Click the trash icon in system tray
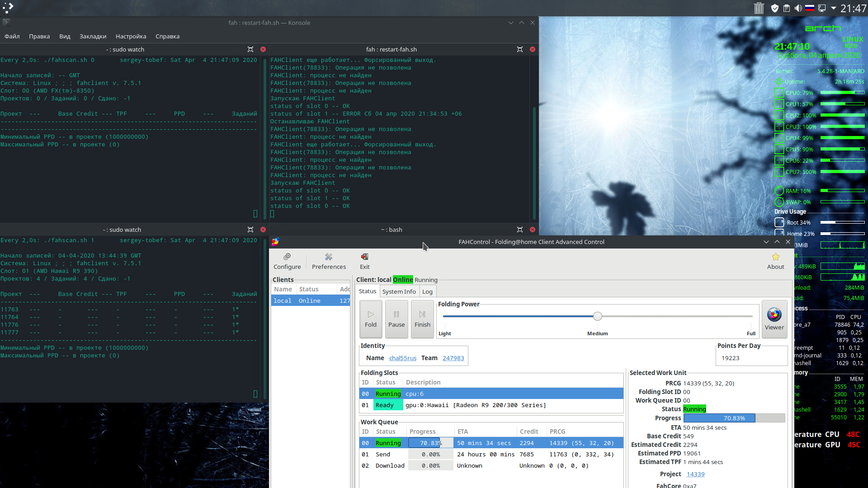Image resolution: width=868 pixels, height=488 pixels. pos(759,8)
